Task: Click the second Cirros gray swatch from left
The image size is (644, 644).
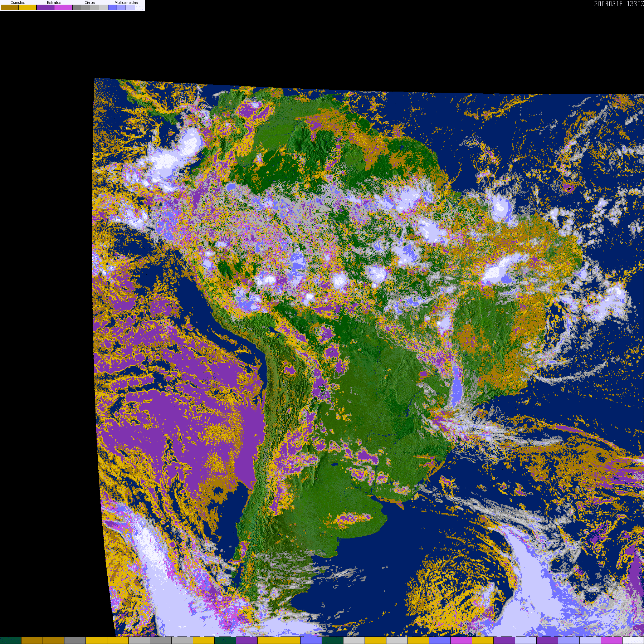Action: pyautogui.click(x=86, y=7)
